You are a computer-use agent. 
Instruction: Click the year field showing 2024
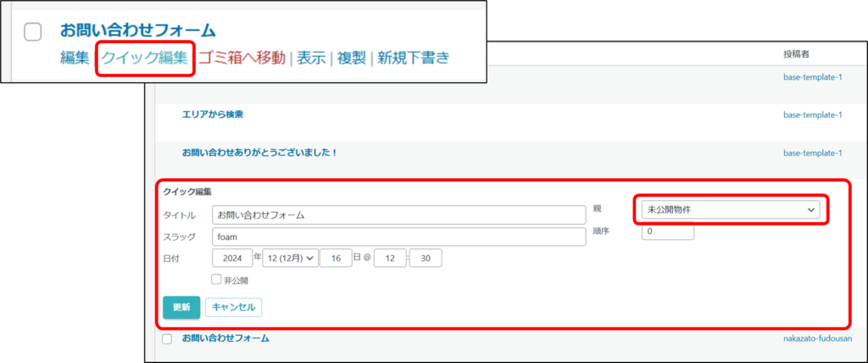click(x=233, y=258)
